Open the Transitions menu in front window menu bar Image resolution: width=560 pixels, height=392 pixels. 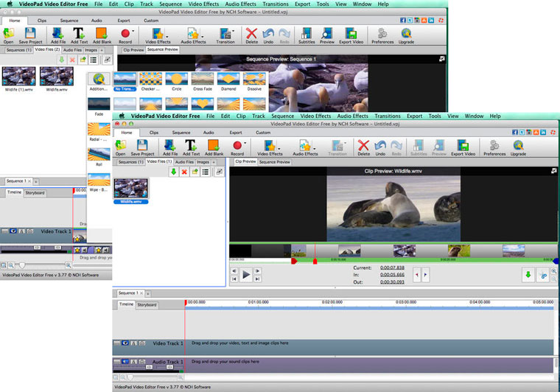tap(388, 116)
